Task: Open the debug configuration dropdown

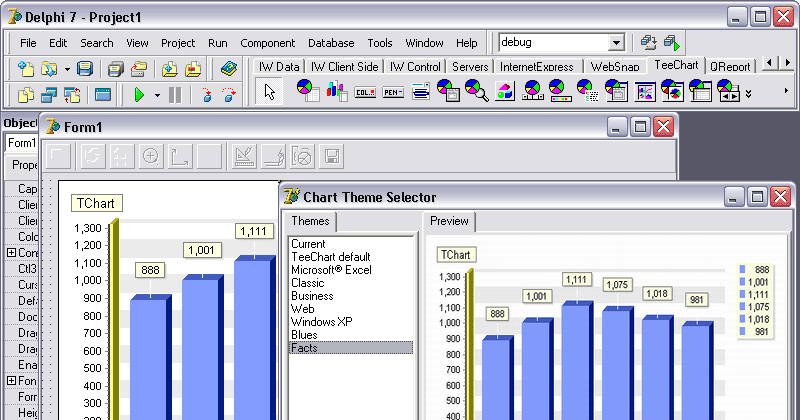Action: point(616,43)
